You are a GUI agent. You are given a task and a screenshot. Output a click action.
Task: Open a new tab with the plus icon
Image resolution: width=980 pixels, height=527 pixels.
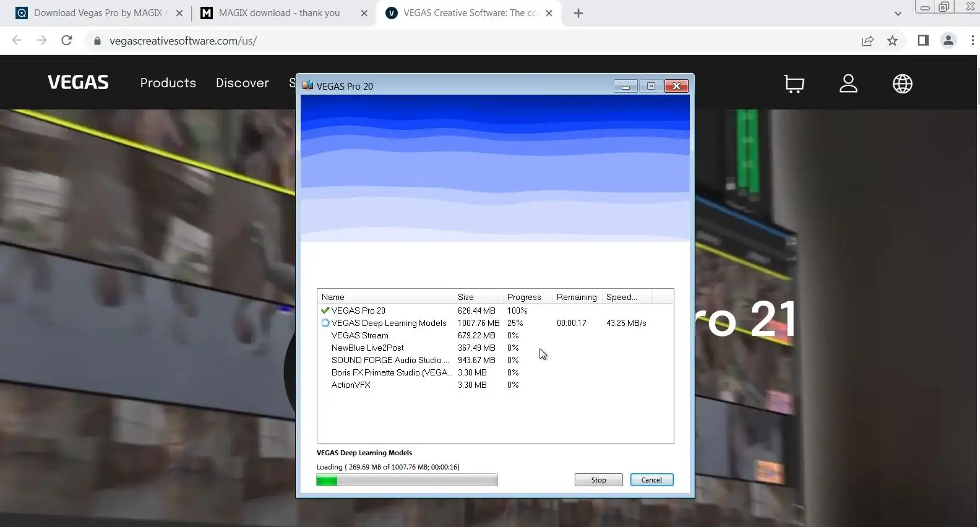[x=578, y=13]
